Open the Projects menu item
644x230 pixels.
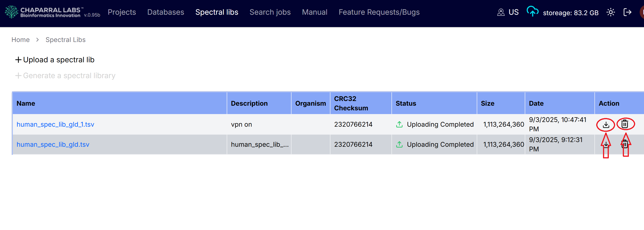[x=122, y=12]
